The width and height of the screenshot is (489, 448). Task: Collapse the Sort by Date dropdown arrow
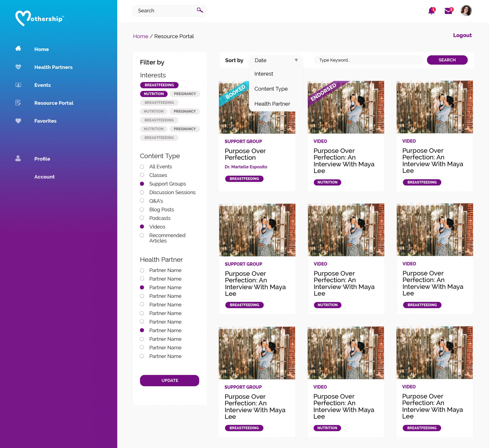click(296, 60)
